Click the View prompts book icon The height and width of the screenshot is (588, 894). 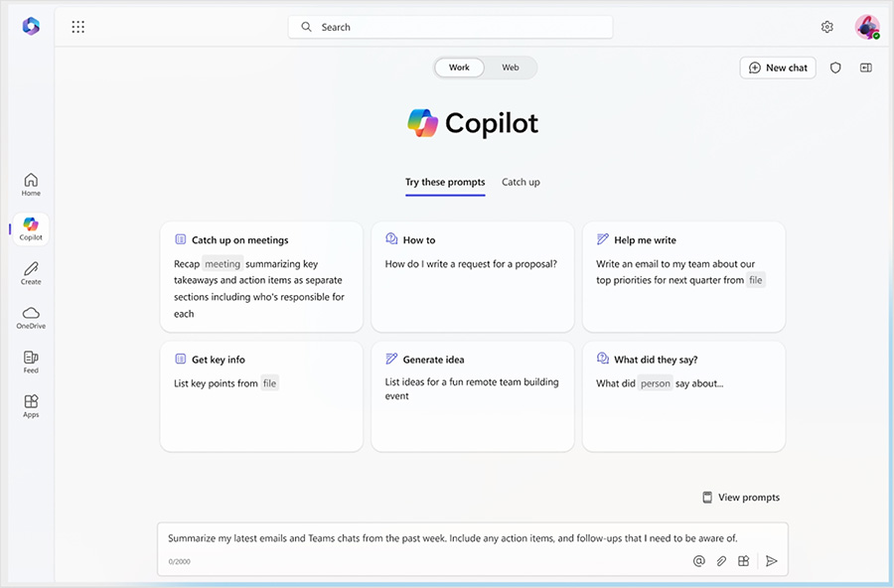[x=707, y=498]
